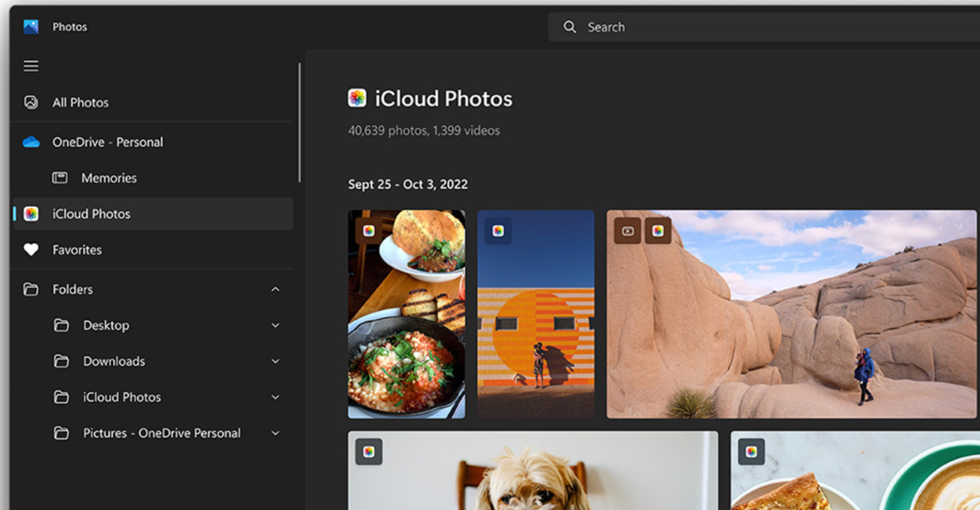Click the heart Favorites icon
The image size is (980, 510).
(x=31, y=250)
